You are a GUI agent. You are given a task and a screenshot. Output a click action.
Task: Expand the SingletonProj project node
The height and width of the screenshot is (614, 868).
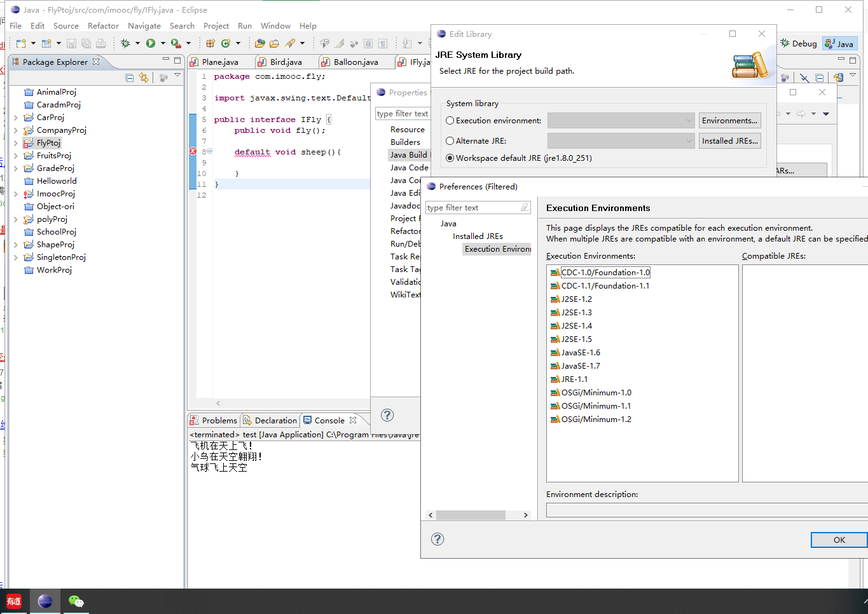coord(16,257)
